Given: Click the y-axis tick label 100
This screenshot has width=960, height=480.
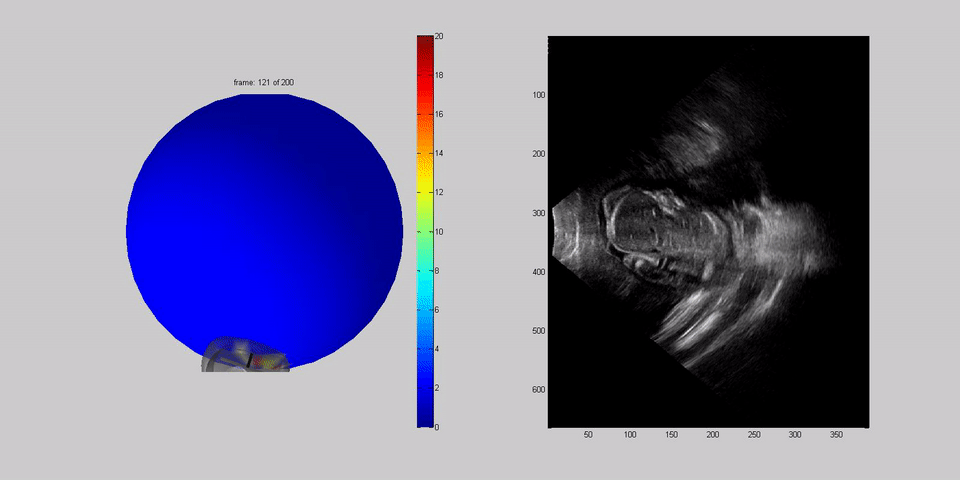Looking at the screenshot, I should coord(538,95).
